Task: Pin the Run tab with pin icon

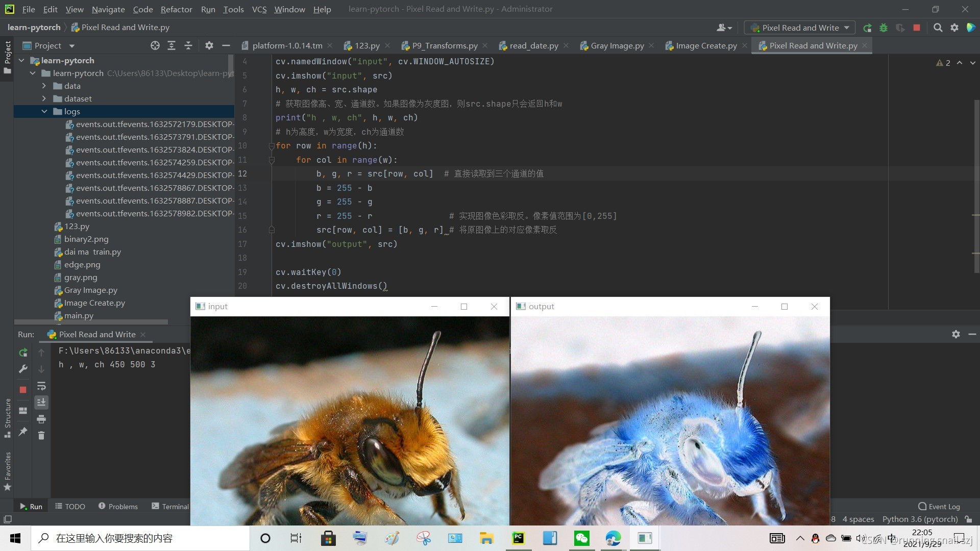Action: pos(23,432)
